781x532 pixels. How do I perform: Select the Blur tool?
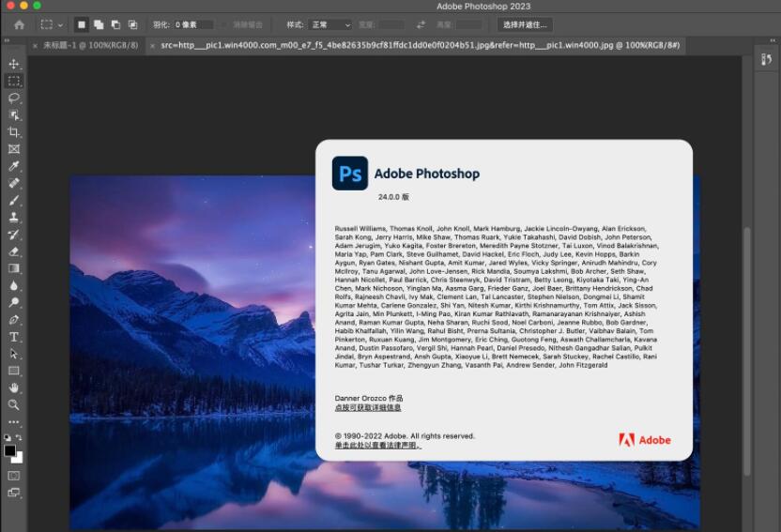[x=14, y=285]
